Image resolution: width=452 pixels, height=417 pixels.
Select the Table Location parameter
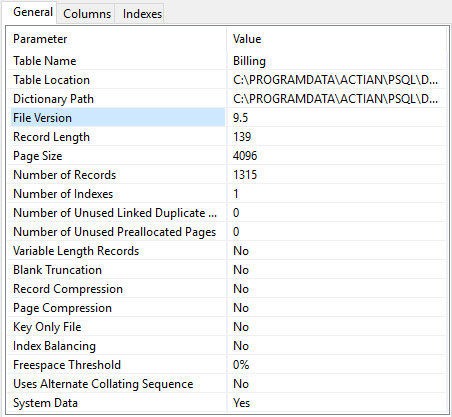(x=51, y=80)
